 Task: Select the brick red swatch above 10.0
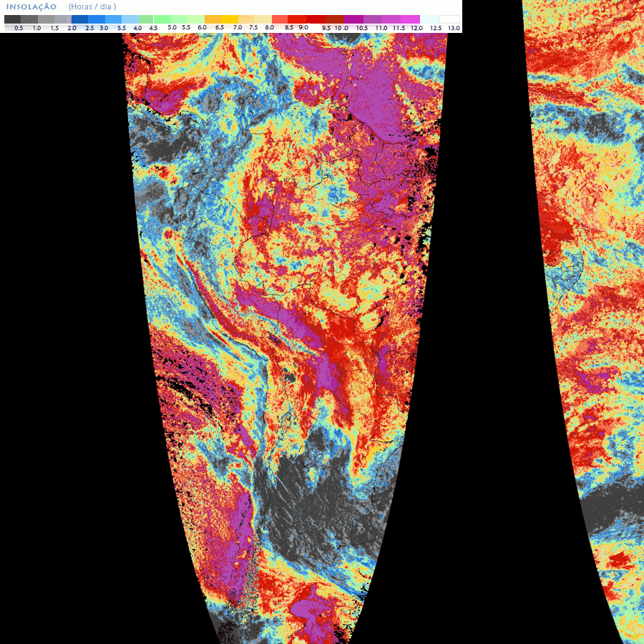click(x=335, y=19)
